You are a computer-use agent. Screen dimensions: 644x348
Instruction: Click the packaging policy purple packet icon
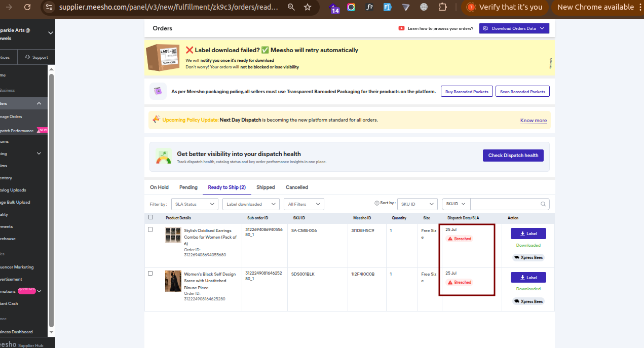[x=158, y=91]
